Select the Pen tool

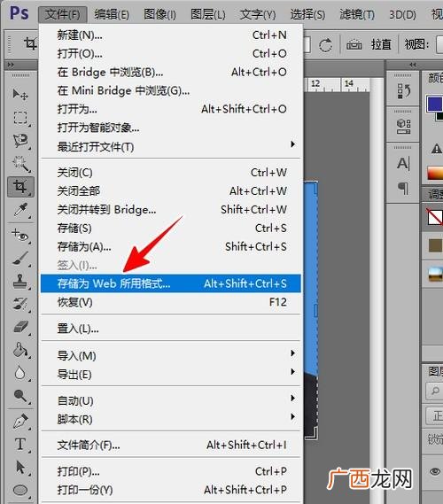(20, 421)
